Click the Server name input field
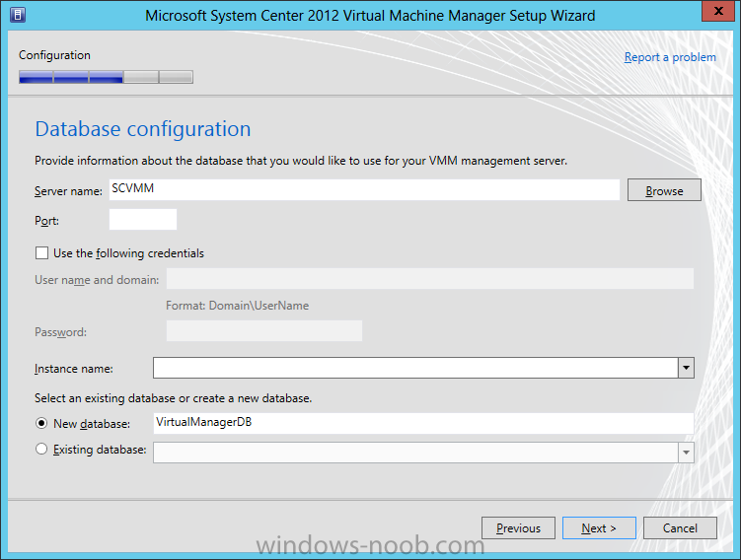The image size is (741, 560). (364, 189)
